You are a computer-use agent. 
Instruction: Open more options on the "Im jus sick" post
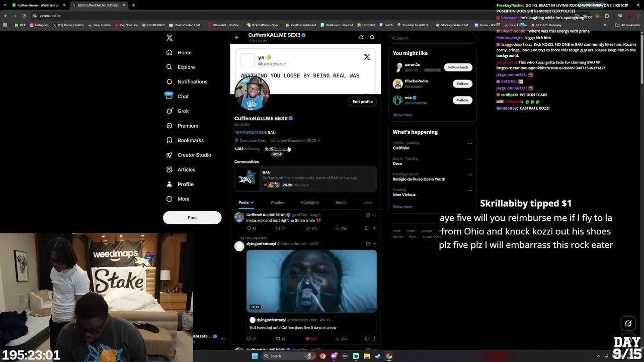tap(374, 215)
